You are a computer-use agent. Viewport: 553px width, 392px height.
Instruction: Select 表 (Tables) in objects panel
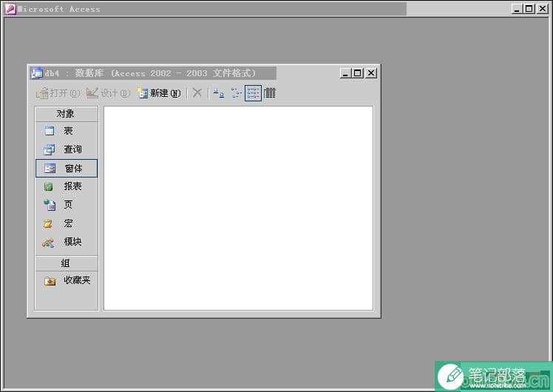67,131
